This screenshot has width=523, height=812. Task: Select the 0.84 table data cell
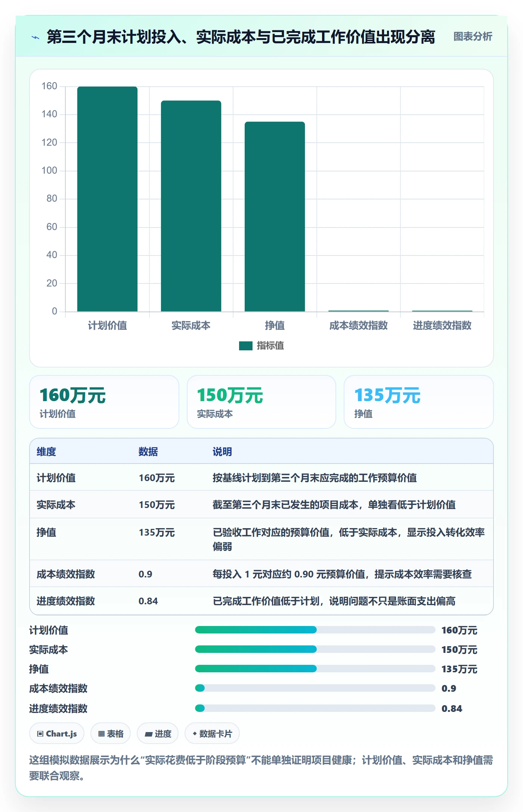point(148,601)
